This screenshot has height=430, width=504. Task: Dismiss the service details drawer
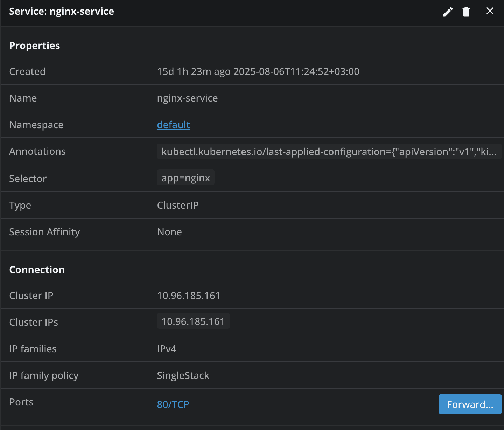[x=490, y=11]
